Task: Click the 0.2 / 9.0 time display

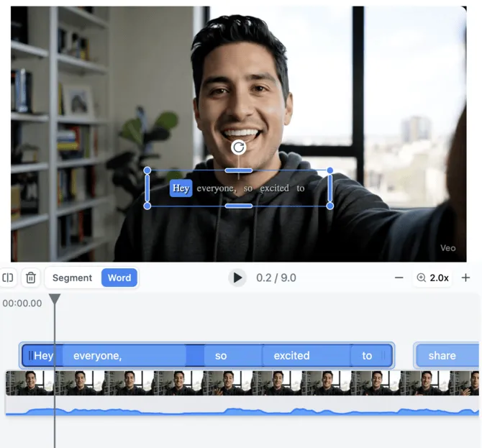Action: (x=276, y=278)
